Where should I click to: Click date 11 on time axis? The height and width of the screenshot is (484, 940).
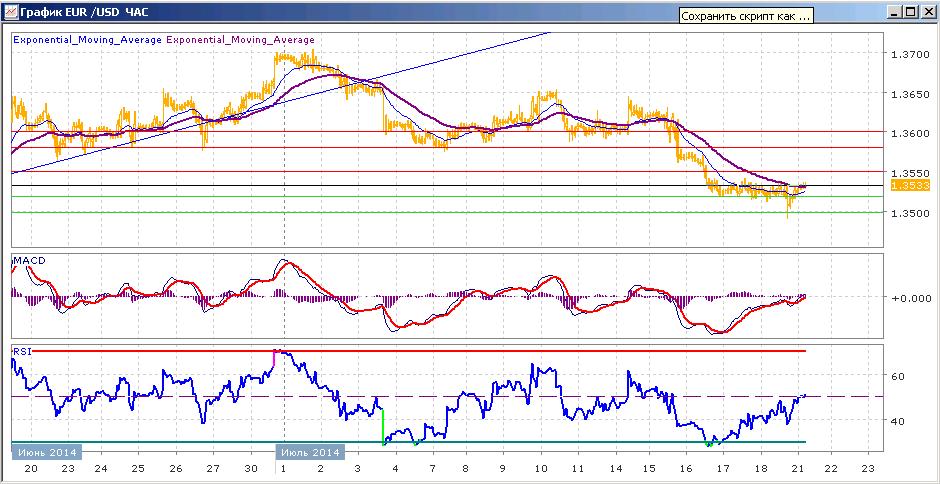577,468
